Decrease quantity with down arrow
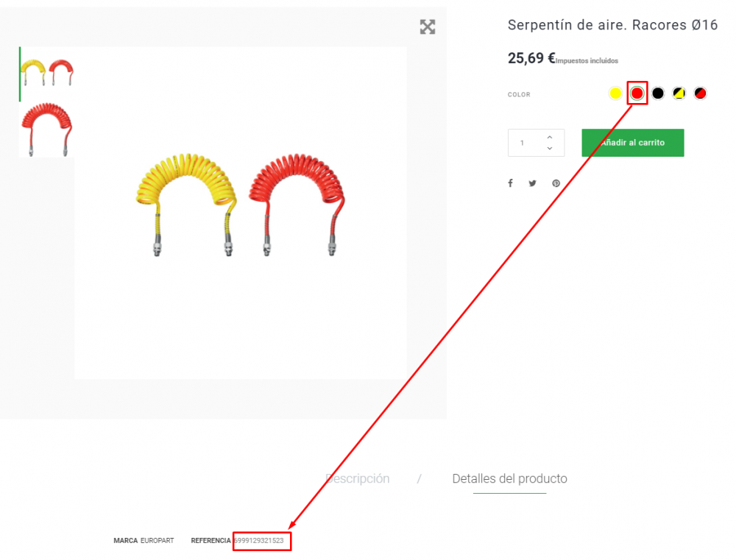736x560 pixels. point(550,149)
